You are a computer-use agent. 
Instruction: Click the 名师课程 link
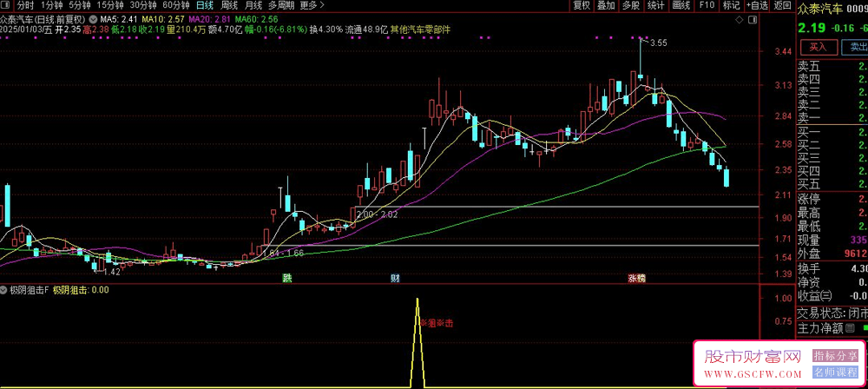(835, 373)
